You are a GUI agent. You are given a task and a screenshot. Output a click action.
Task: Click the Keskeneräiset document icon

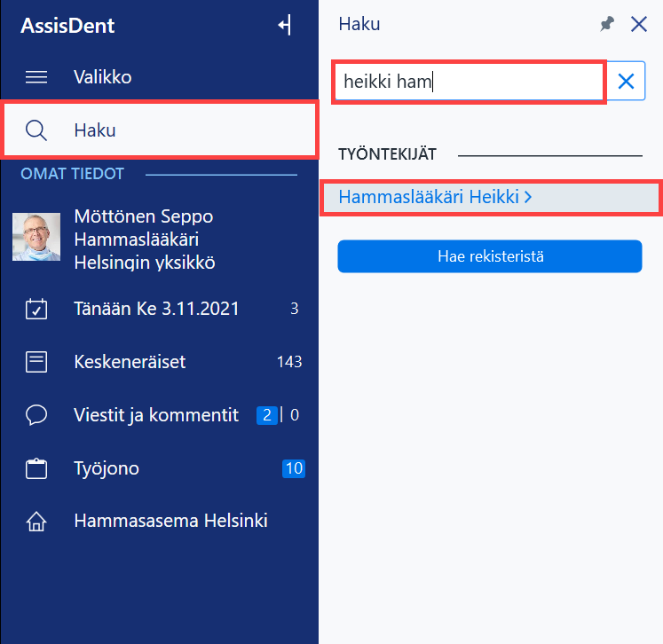pos(36,362)
